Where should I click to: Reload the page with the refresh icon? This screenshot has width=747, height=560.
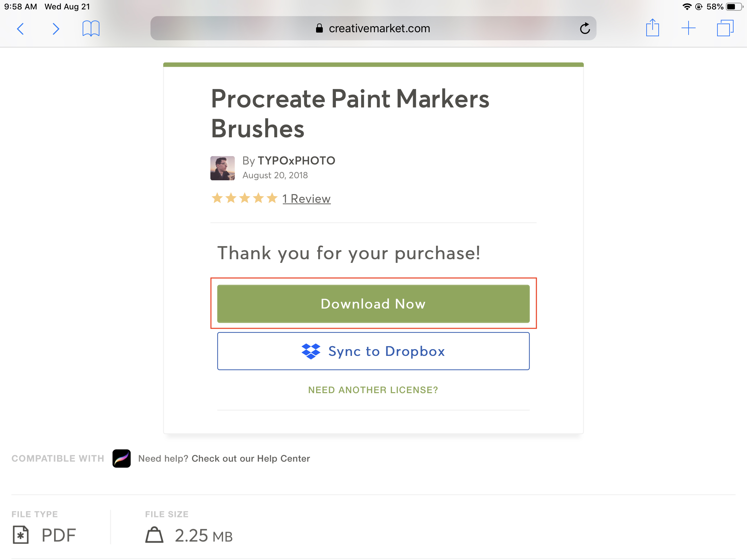point(584,28)
